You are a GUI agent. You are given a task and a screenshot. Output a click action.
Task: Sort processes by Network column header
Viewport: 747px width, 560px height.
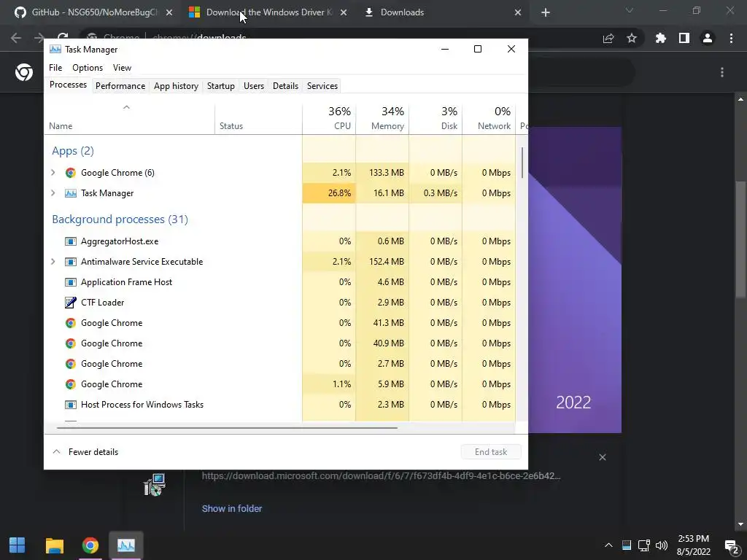(489, 117)
